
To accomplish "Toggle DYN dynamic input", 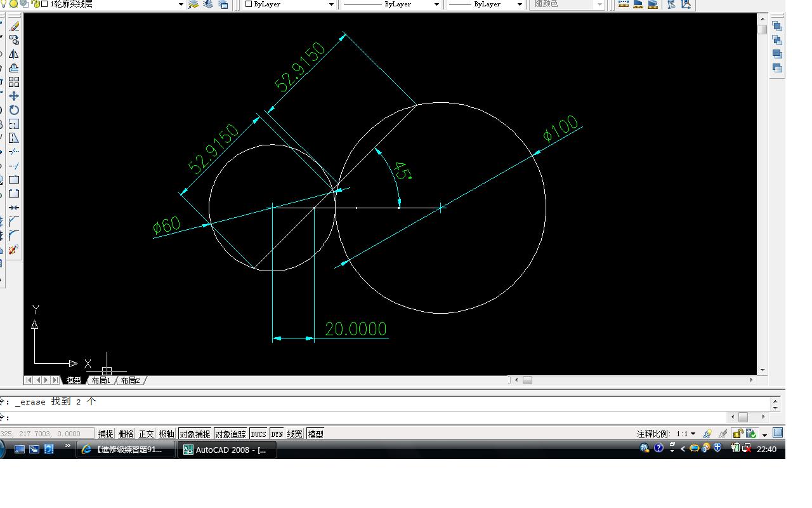I will [277, 434].
